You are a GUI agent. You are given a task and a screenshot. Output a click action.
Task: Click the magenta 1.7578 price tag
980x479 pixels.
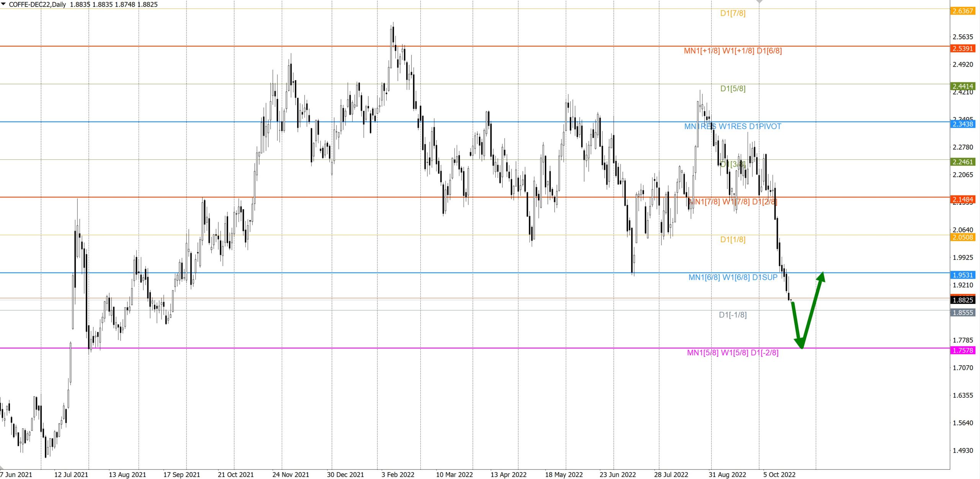click(x=963, y=350)
